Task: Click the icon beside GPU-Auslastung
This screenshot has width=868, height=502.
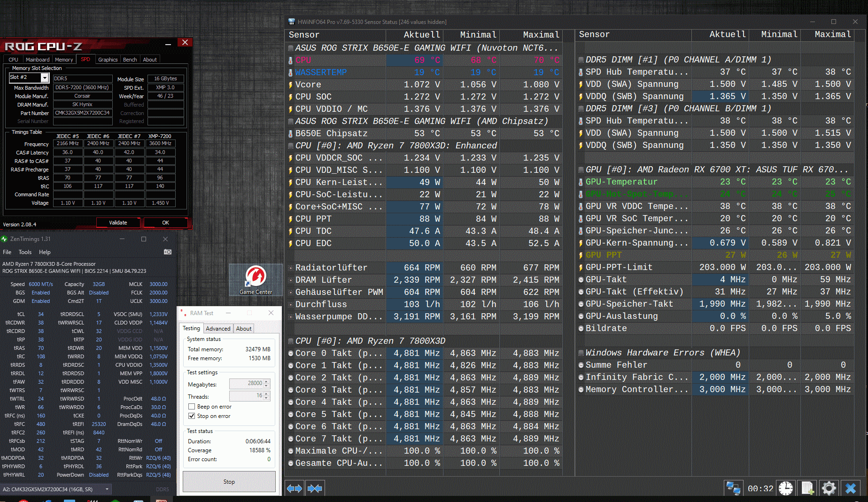Action: click(581, 316)
